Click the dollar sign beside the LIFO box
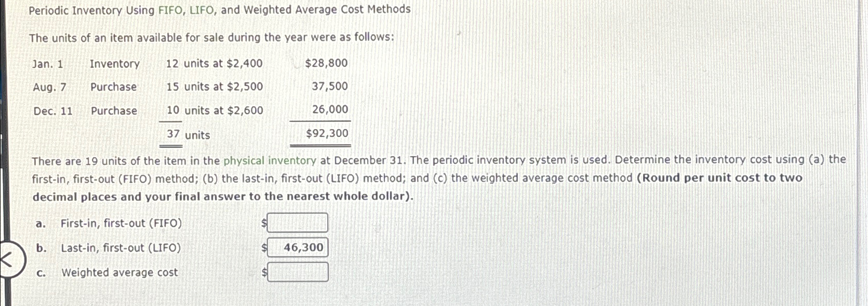This screenshot has height=306, width=868. 264,247
